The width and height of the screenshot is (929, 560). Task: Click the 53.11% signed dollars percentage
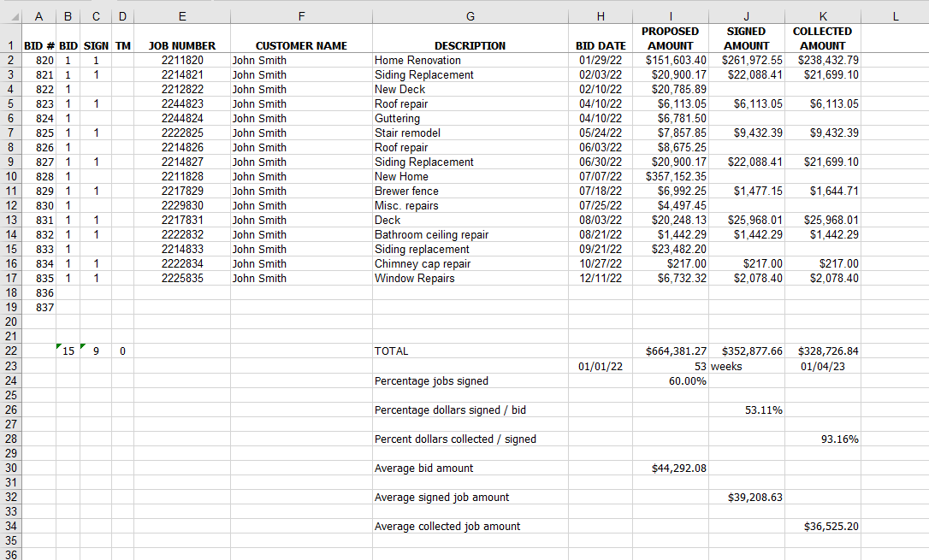point(746,410)
